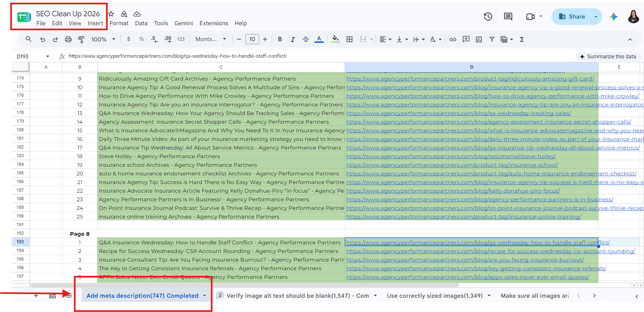The width and height of the screenshot is (644, 312).
Task: Open the kelly-donahue-piro-focus link
Action: pos(453,191)
